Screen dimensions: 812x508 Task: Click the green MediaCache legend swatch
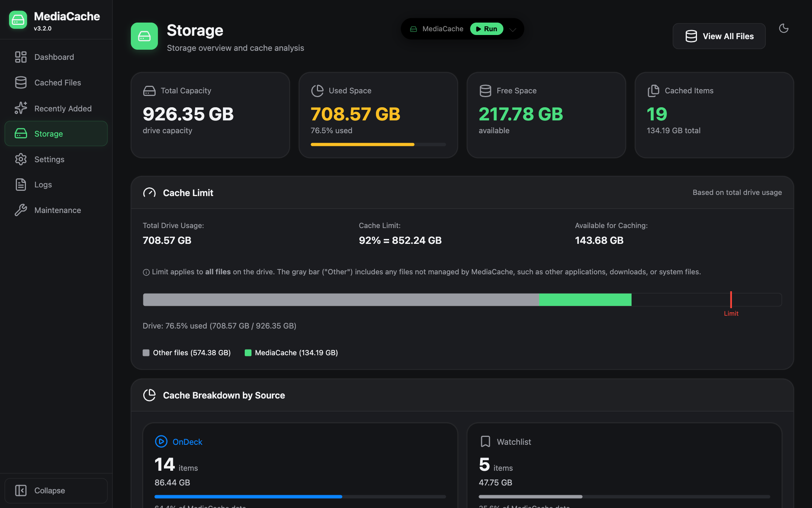coord(248,353)
